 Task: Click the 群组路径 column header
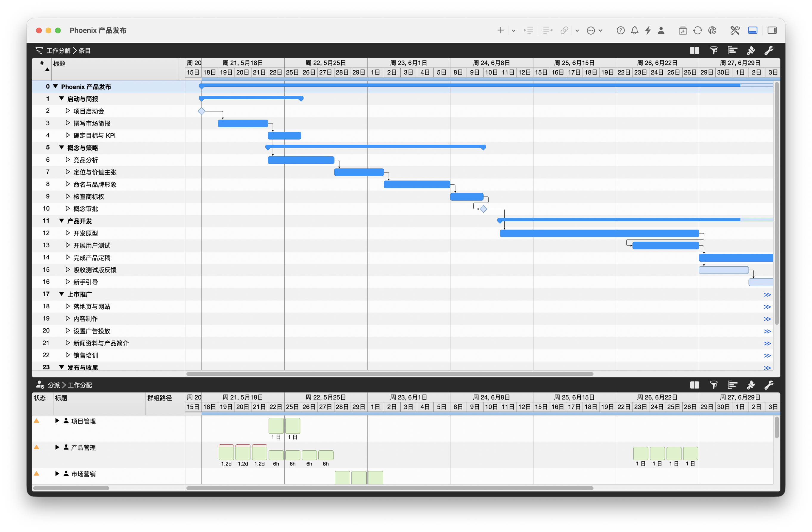click(165, 404)
